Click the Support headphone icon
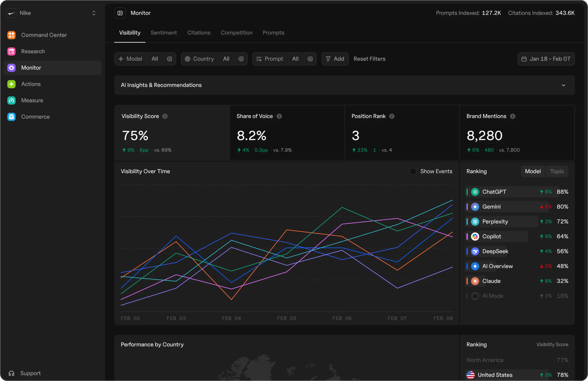588x381 pixels. coord(11,373)
